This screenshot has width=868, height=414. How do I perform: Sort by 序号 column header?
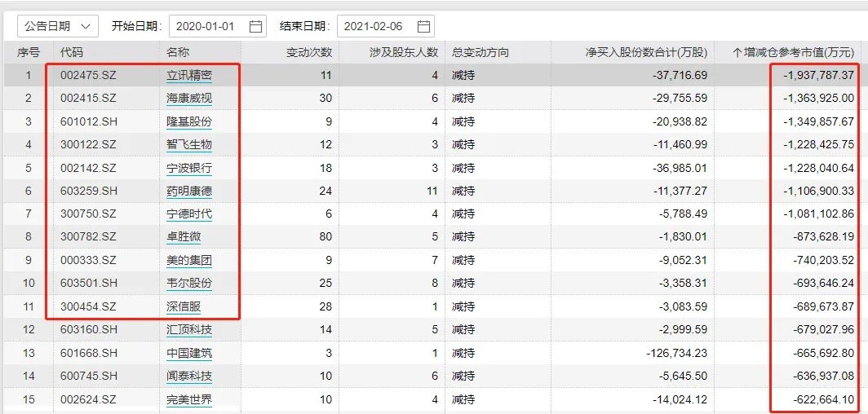tap(29, 52)
